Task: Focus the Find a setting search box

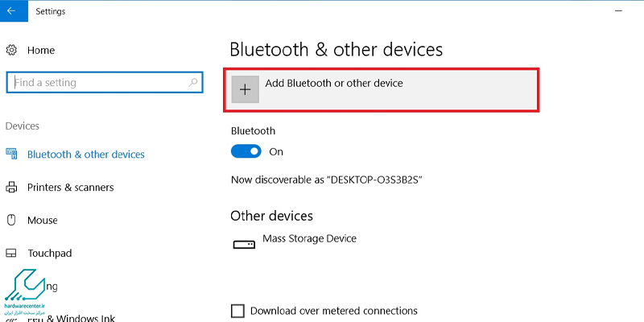Action: [97, 82]
